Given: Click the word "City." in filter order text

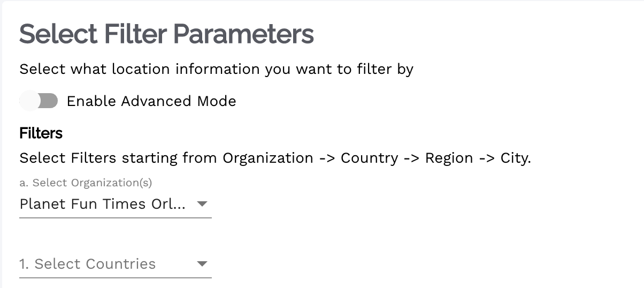Looking at the screenshot, I should pos(515,158).
